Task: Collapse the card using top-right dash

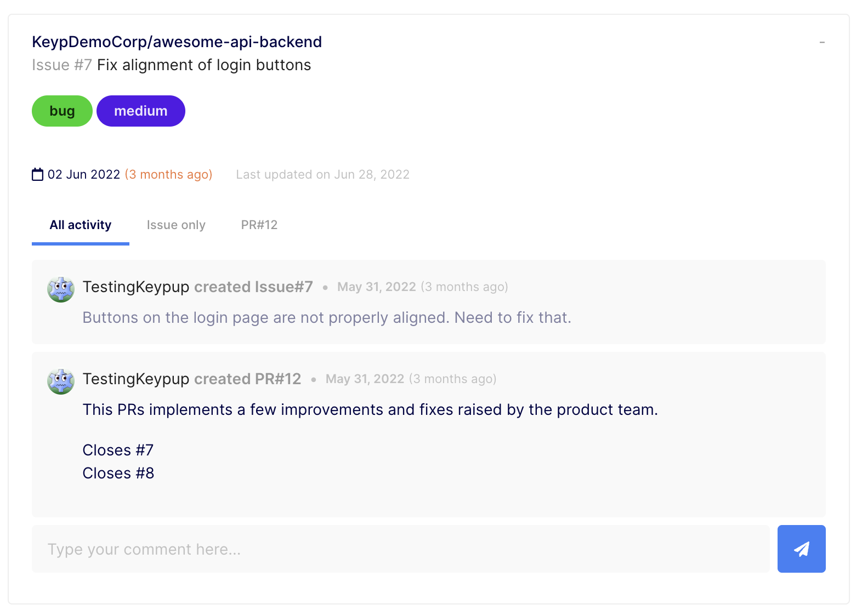Action: [821, 42]
